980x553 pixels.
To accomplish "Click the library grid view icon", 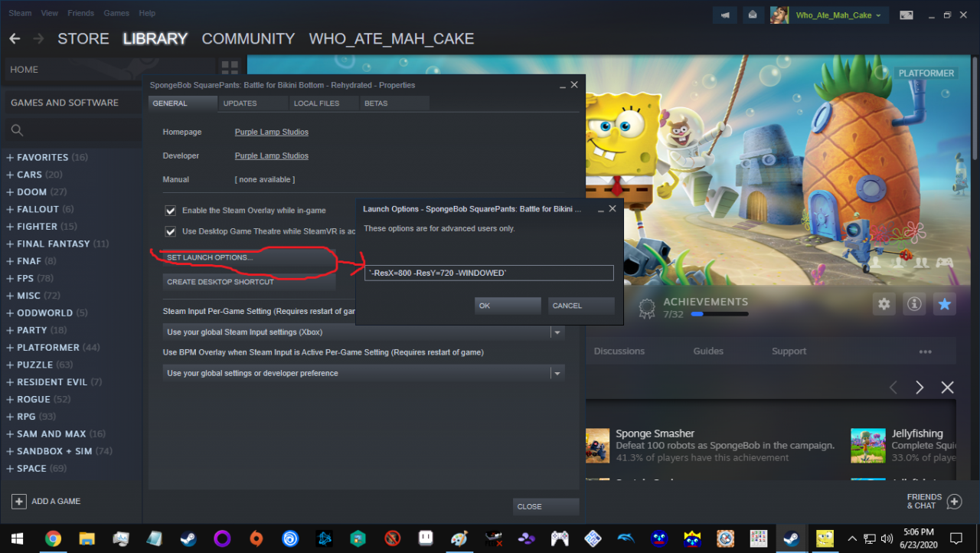I will click(x=229, y=69).
